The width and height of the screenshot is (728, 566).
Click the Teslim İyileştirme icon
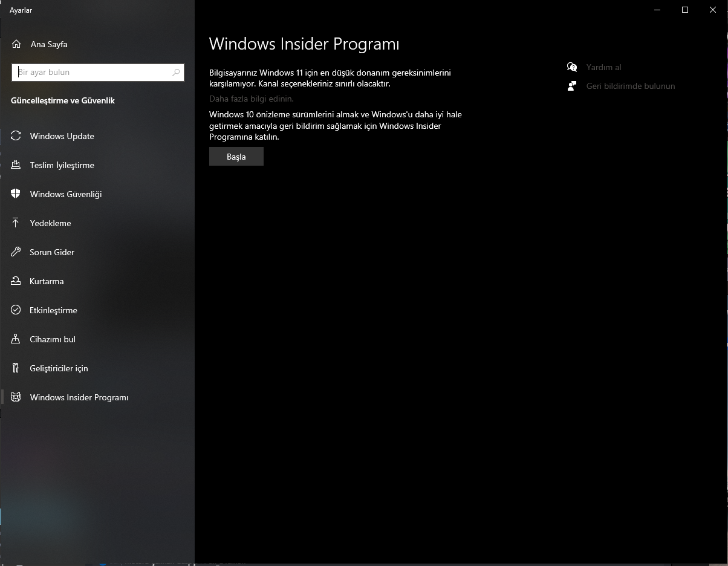tap(16, 165)
